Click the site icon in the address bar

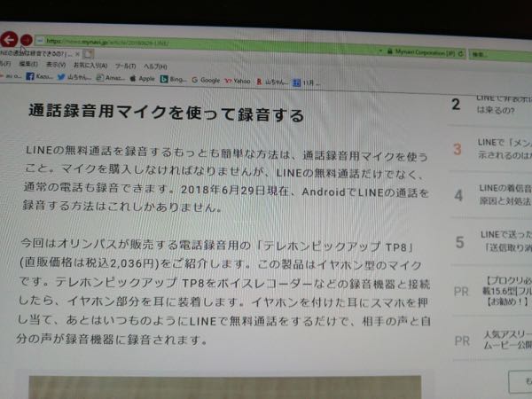pos(40,41)
